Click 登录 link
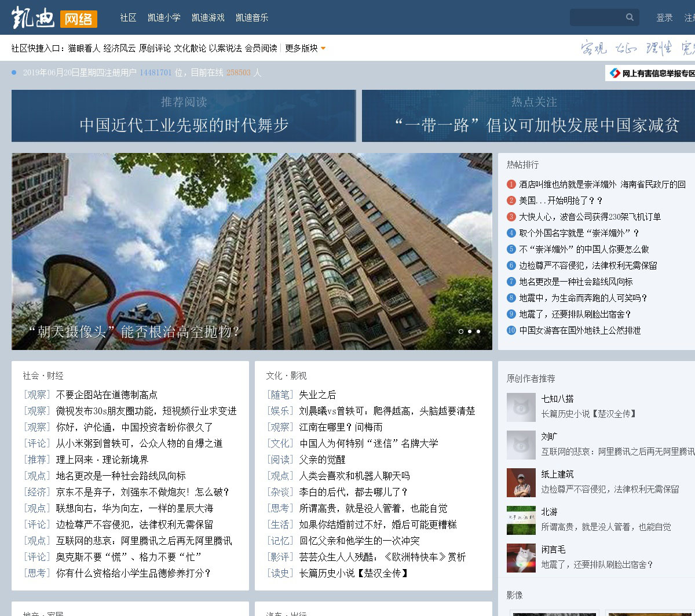This screenshot has width=695, height=616. [x=664, y=18]
